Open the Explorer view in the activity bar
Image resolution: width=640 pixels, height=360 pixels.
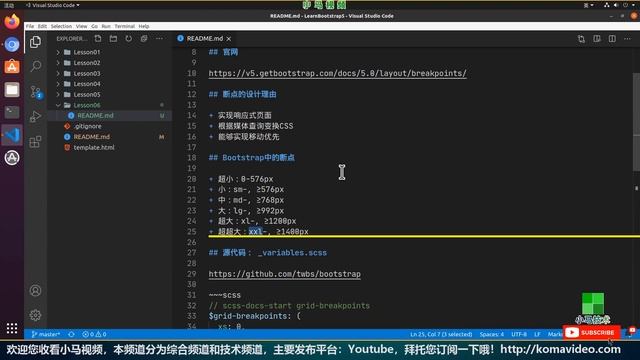pyautogui.click(x=36, y=42)
